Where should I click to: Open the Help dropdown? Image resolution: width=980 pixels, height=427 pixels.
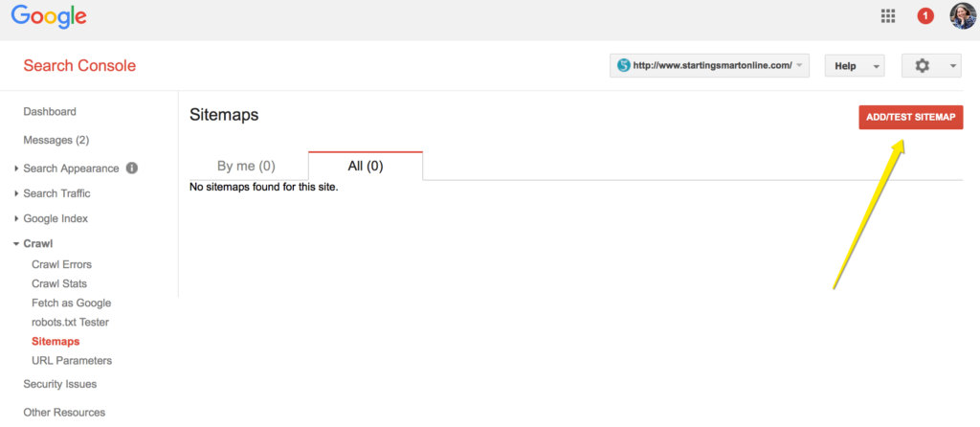coord(855,66)
